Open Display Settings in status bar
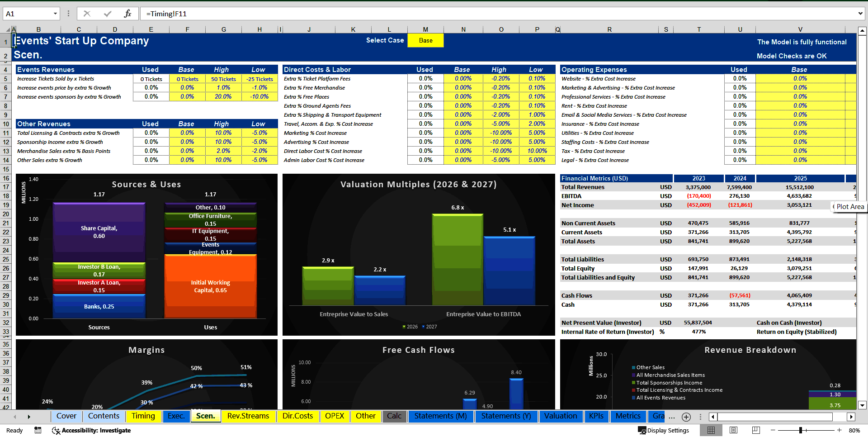 [x=663, y=430]
